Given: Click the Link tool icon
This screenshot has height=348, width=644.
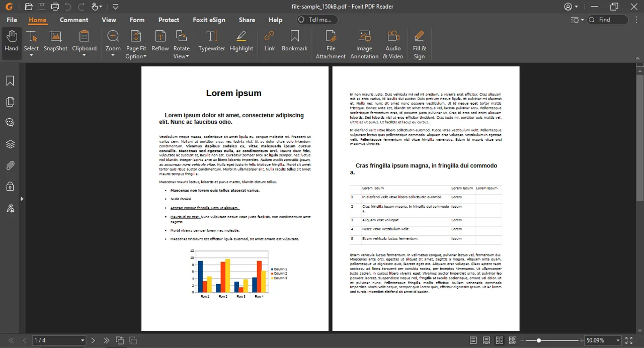Looking at the screenshot, I should pyautogui.click(x=270, y=41).
